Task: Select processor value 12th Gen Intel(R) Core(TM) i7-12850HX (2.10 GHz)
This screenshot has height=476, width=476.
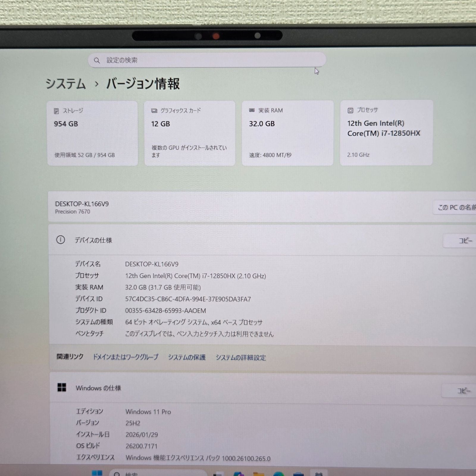Action: coord(195,276)
